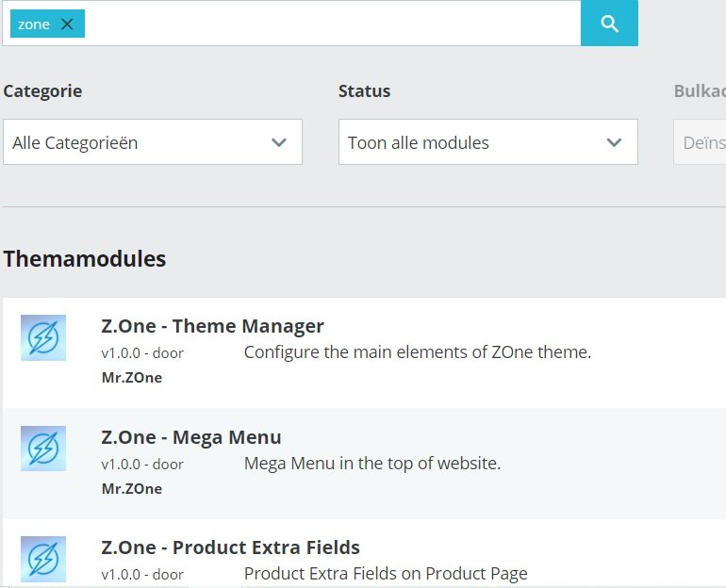Image resolution: width=726 pixels, height=588 pixels.
Task: Click the magnifier search button
Action: pos(609,24)
